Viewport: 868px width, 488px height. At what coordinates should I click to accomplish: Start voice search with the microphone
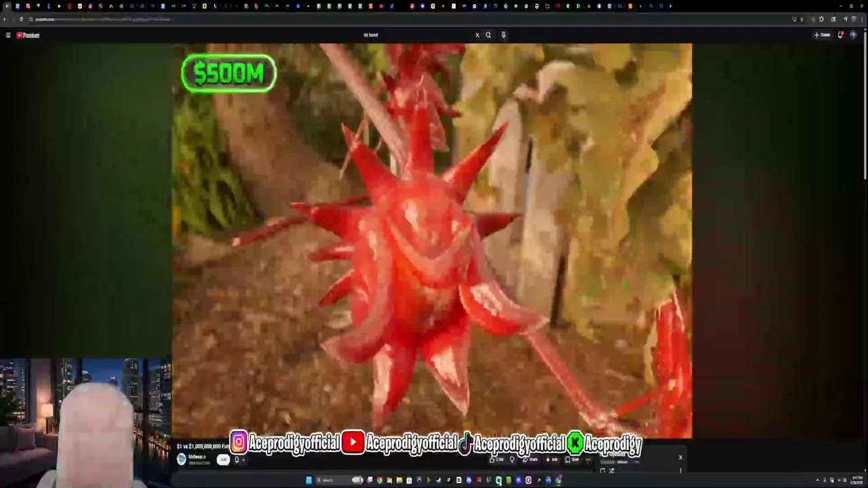[x=503, y=35]
